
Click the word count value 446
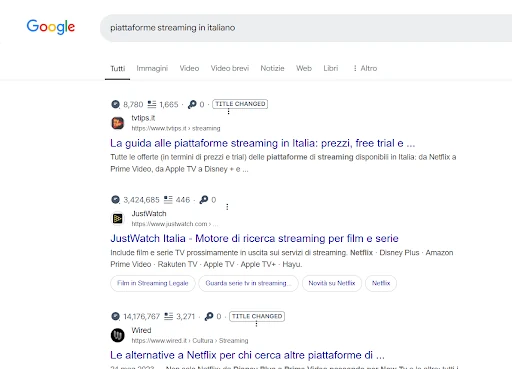[x=183, y=200]
